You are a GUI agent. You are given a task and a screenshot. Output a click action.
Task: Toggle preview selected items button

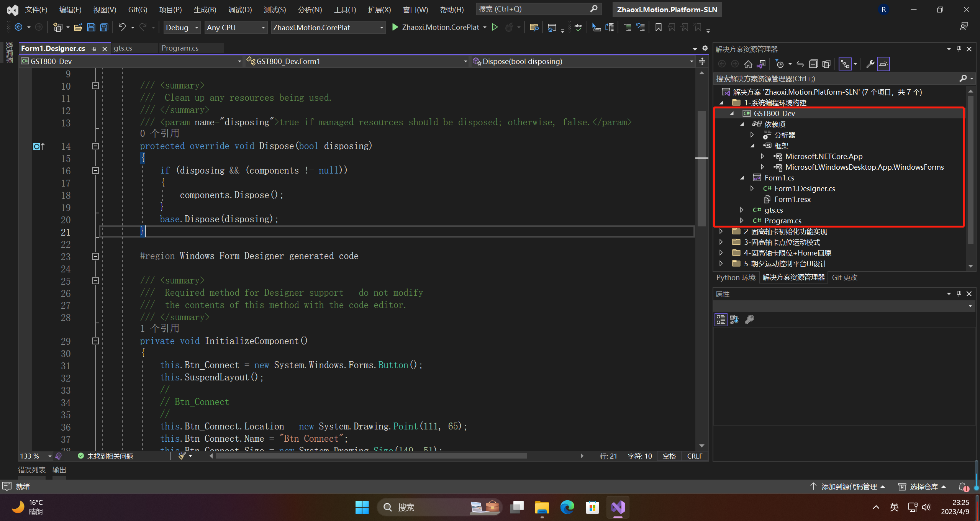883,64
